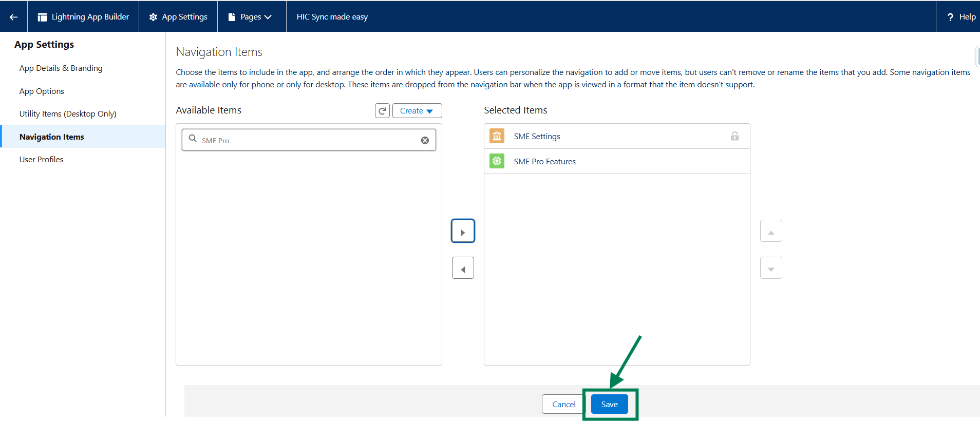The image size is (980, 421).
Task: Click the App Settings gear icon
Action: pyautogui.click(x=153, y=17)
